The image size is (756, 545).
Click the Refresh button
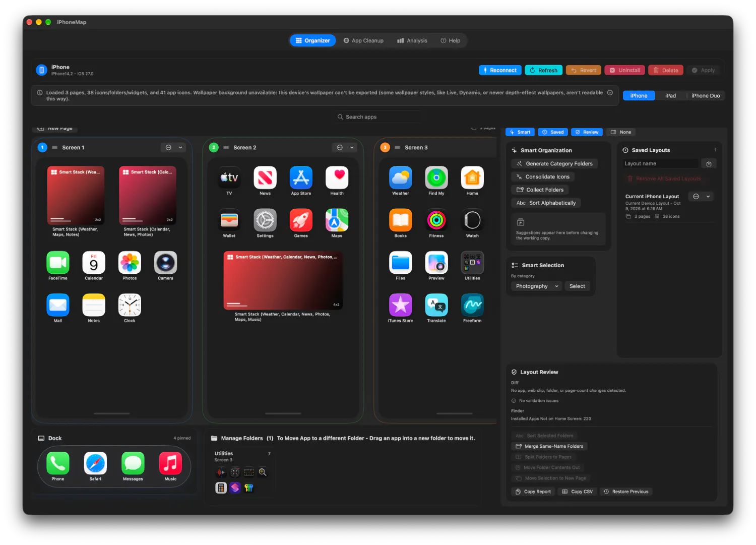click(x=544, y=70)
